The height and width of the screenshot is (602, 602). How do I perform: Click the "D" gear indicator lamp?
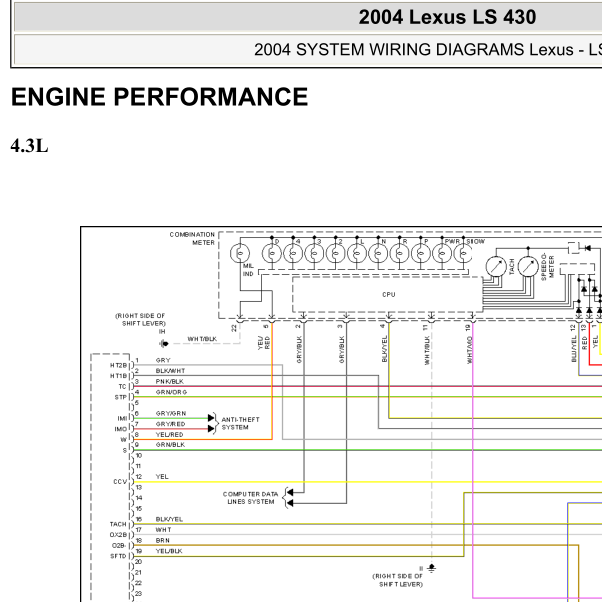pos(272,254)
